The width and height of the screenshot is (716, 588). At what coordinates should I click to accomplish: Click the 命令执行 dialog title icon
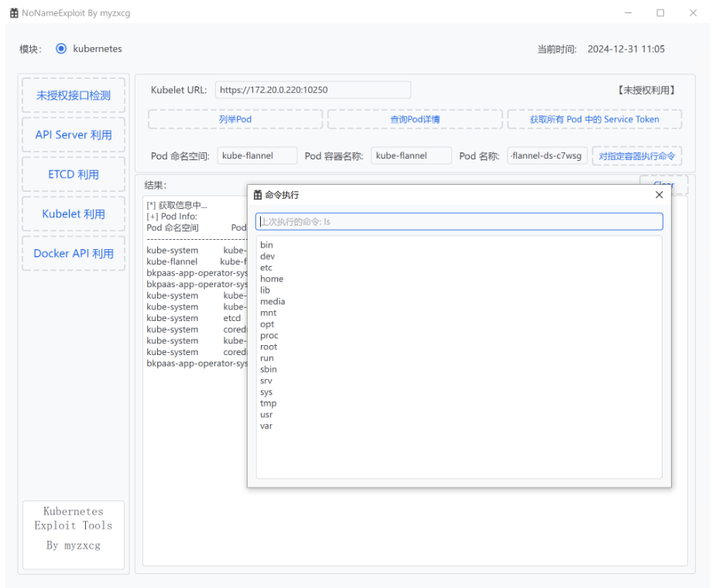pos(258,195)
